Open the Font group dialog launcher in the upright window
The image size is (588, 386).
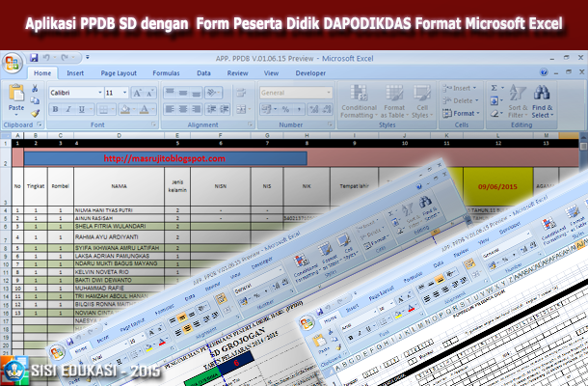pos(154,124)
